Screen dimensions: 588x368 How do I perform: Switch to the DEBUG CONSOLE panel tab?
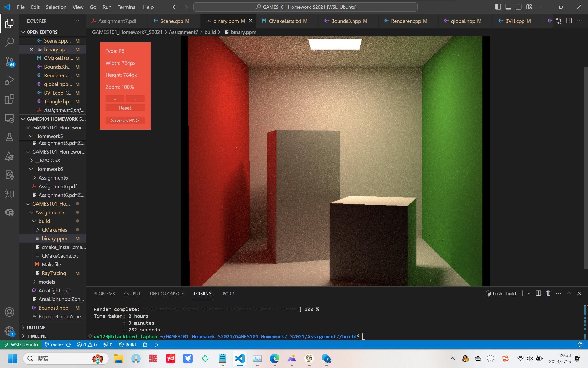[167, 293]
